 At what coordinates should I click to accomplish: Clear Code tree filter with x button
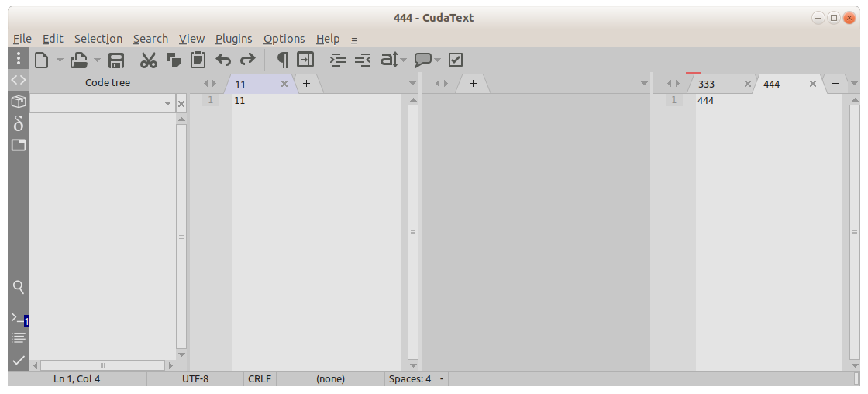[181, 104]
